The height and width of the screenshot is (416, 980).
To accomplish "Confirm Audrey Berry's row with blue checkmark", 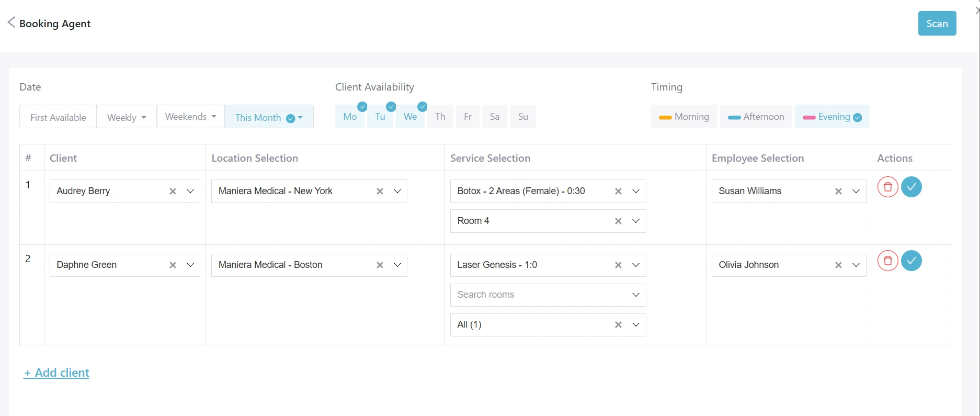I will point(911,187).
